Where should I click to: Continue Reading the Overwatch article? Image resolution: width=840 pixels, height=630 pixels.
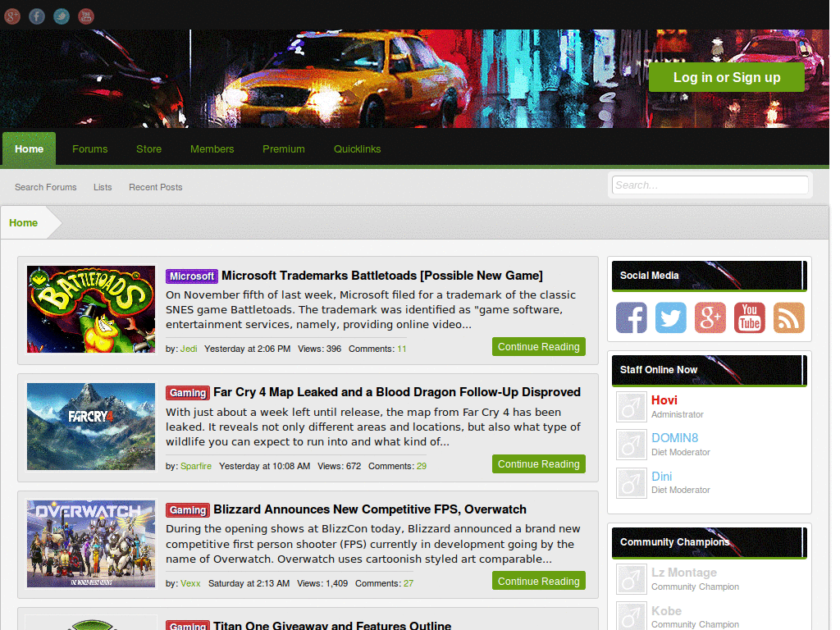538,582
